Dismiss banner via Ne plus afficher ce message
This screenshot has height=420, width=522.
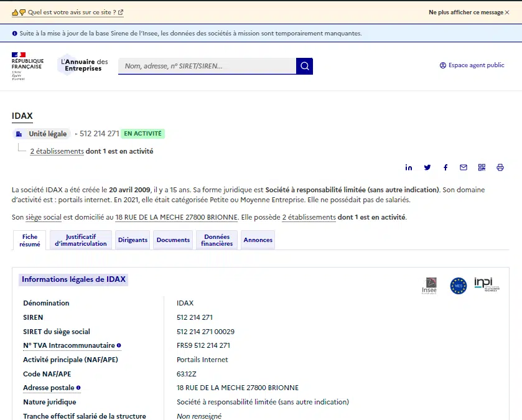click(468, 12)
